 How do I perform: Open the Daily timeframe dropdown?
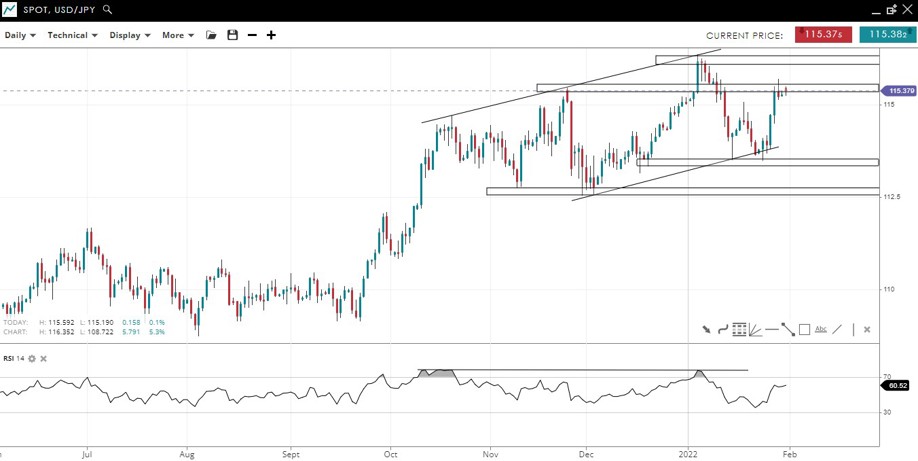(x=20, y=35)
